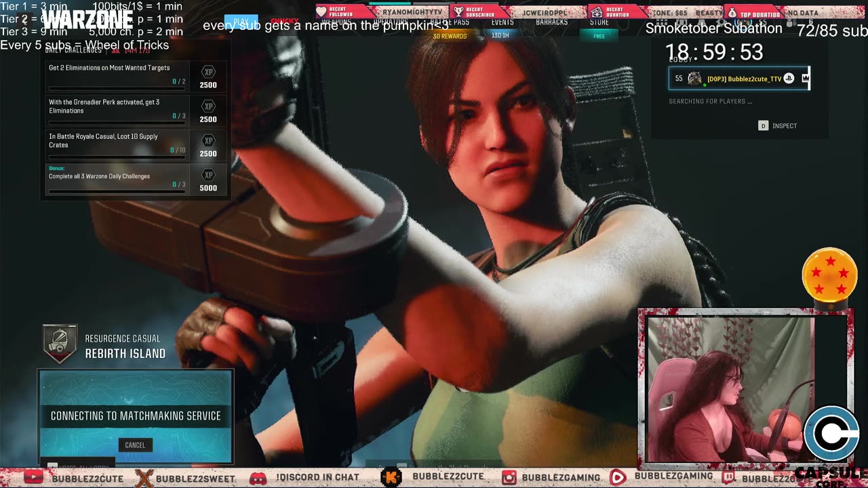Click the Resurgence Casual gas mask emblem

60,344
